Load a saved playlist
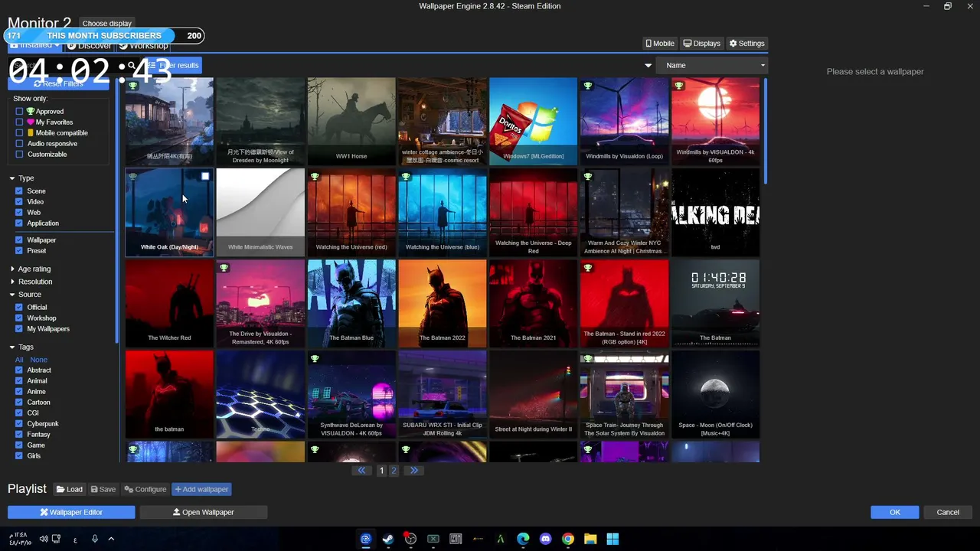This screenshot has width=980, height=551. pyautogui.click(x=69, y=490)
